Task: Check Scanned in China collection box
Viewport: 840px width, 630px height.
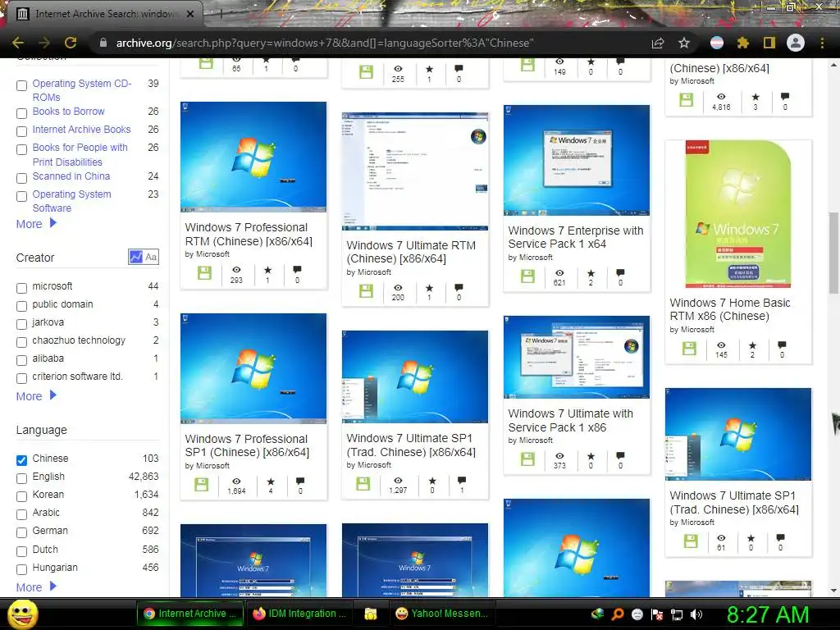Action: (x=21, y=178)
